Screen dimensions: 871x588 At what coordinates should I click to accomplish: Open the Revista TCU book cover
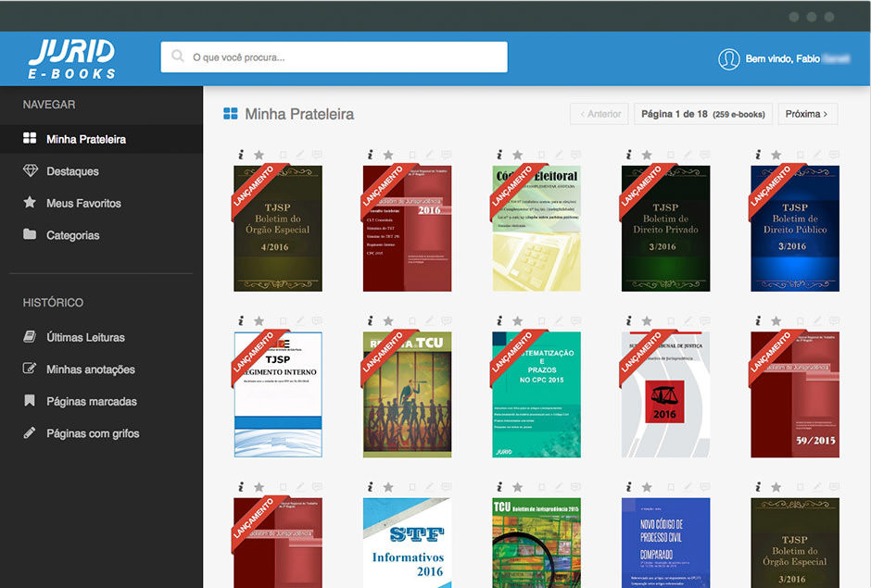[x=407, y=394]
